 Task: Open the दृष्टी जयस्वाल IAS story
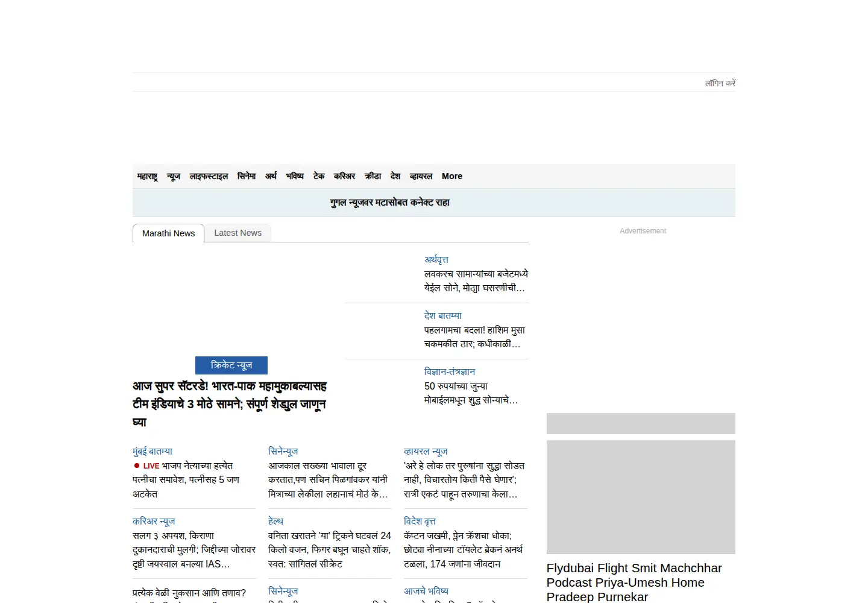click(194, 550)
